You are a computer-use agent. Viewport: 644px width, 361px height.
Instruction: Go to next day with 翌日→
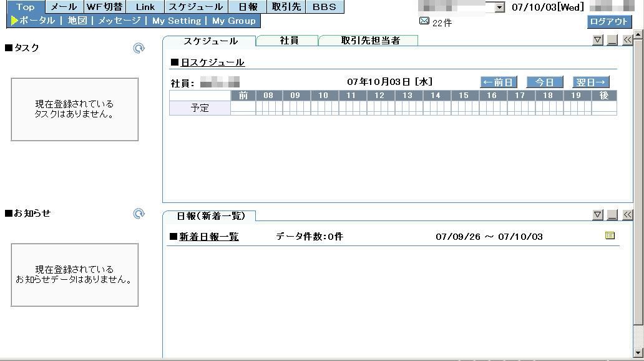[590, 82]
